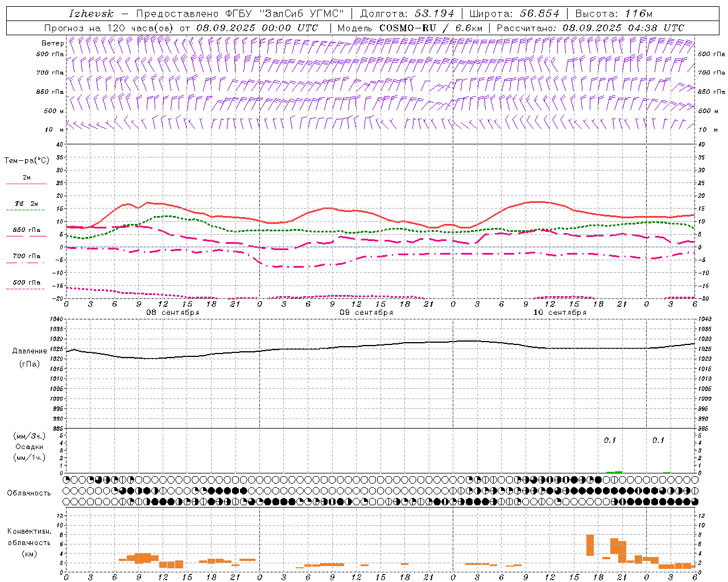The height and width of the screenshot is (582, 728).
Task: Select the Облачность cloud cover label
Action: tap(29, 493)
